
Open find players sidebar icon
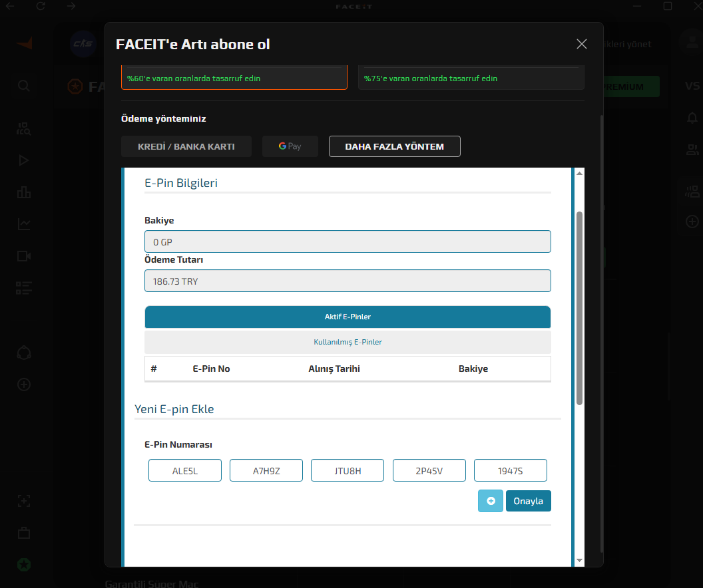[24, 129]
